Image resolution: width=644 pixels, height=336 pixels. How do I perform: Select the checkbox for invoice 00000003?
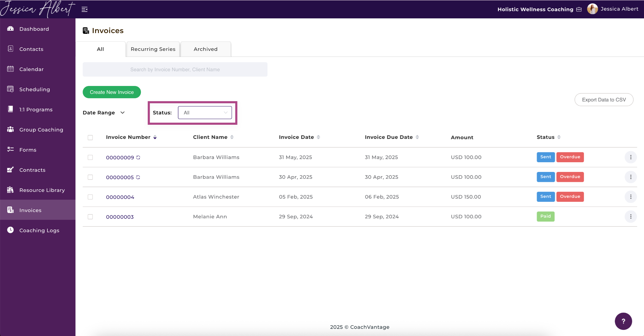(90, 217)
